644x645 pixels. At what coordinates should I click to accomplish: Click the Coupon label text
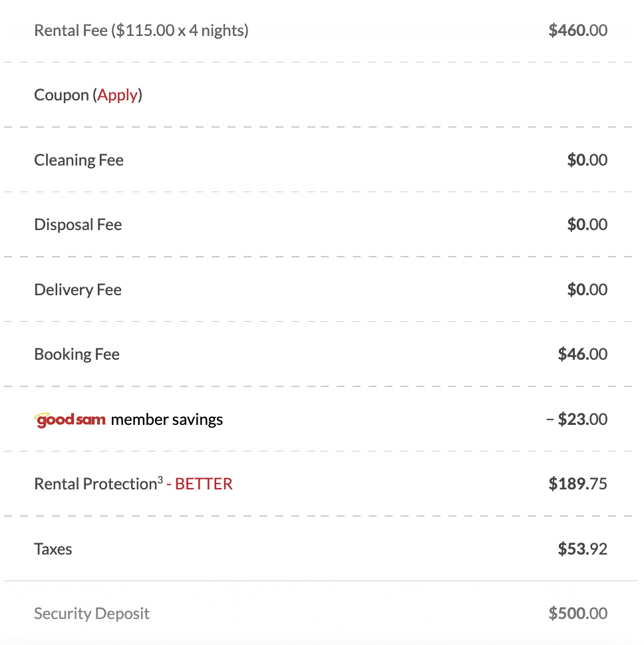[x=61, y=96]
